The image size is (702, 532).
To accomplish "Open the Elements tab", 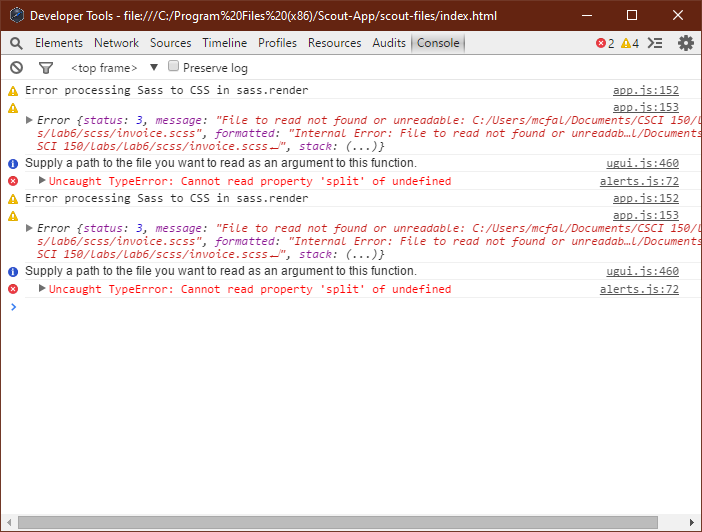I will pyautogui.click(x=59, y=43).
